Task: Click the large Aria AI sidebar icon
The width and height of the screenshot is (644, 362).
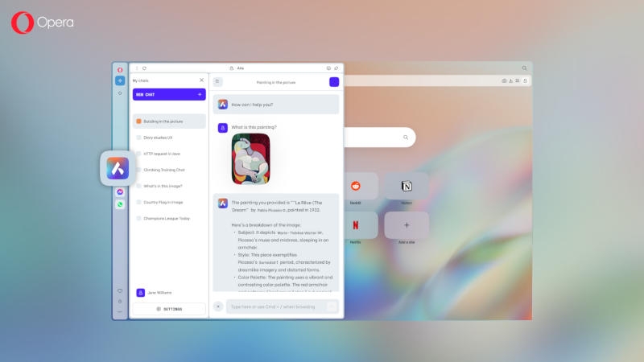Action: click(118, 168)
